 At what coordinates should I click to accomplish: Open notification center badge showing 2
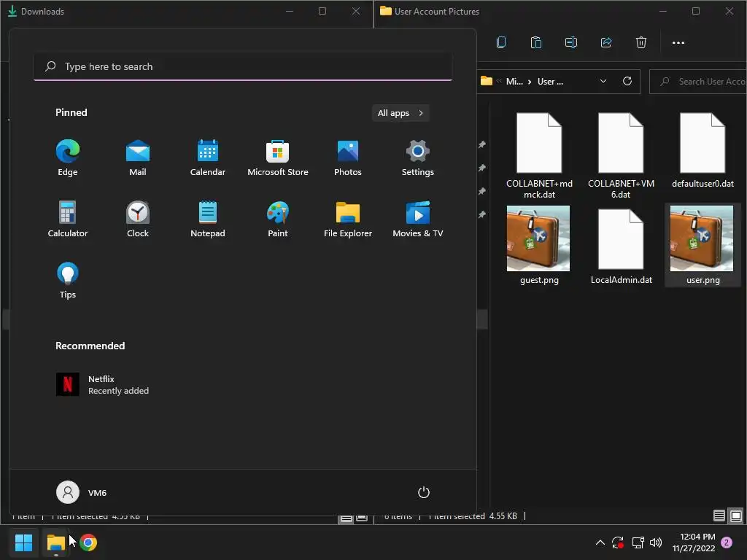pyautogui.click(x=727, y=542)
